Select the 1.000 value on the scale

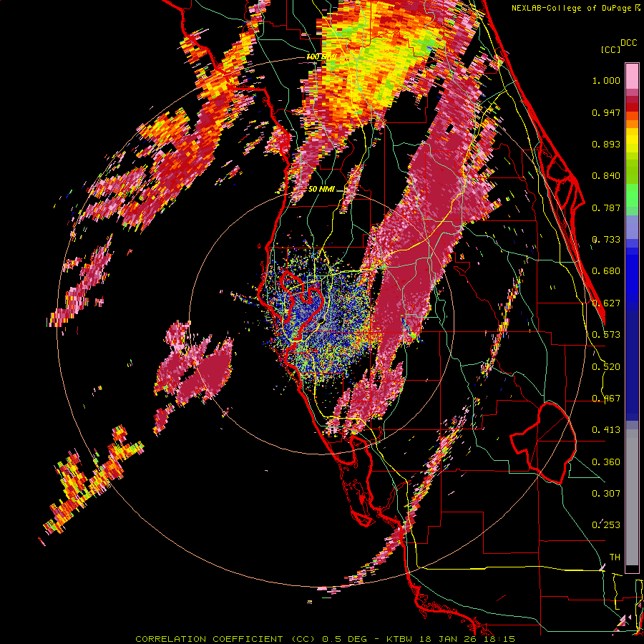(606, 80)
